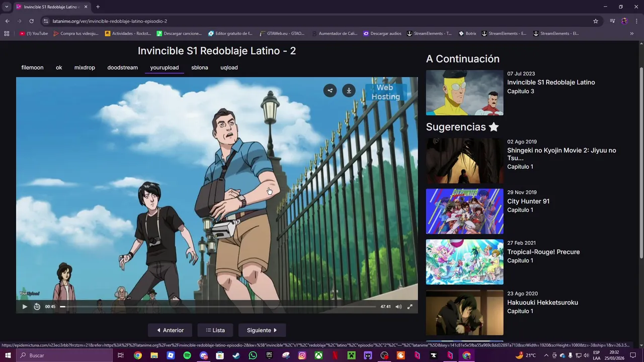Screen dimensions: 644x362
Task: Open the Hakuouki Hekketsuroku thumbnail
Action: point(464,313)
